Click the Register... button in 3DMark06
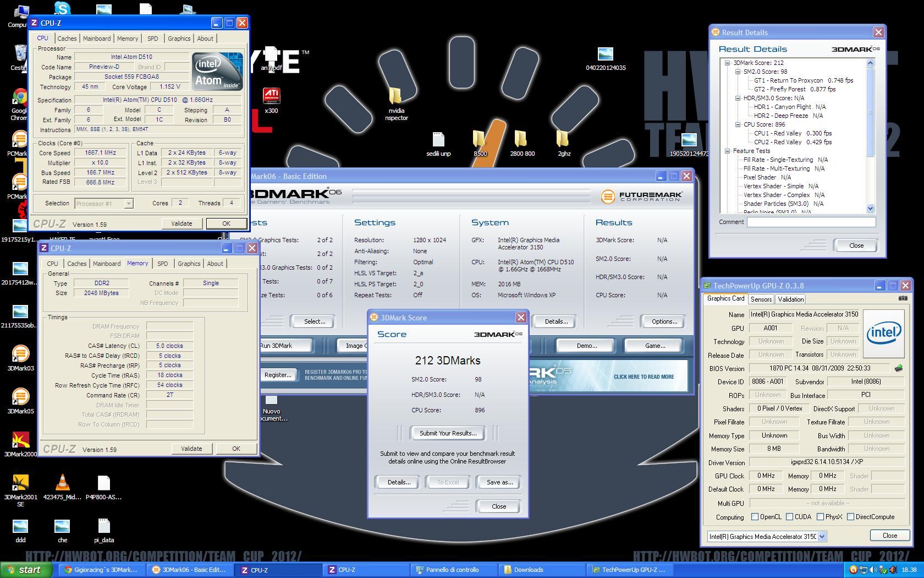924x578 pixels. (x=278, y=375)
